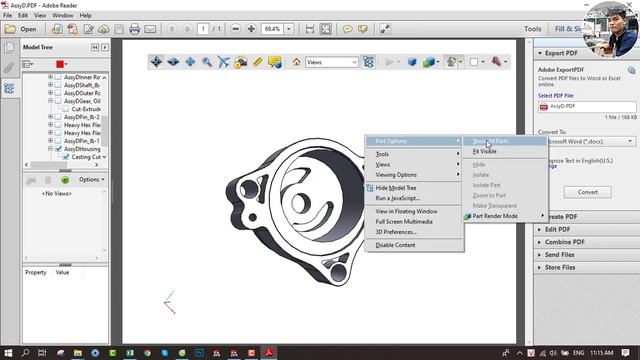Select the 3D Zoom magnifier tool
Viewport: 640px width, 360px height.
pos(207,62)
